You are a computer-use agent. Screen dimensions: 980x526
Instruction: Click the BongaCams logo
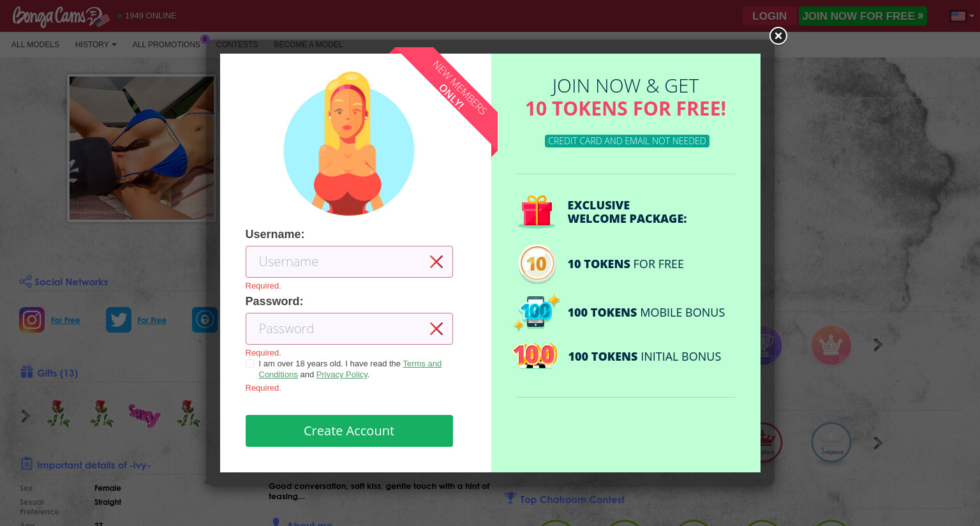[x=61, y=16]
